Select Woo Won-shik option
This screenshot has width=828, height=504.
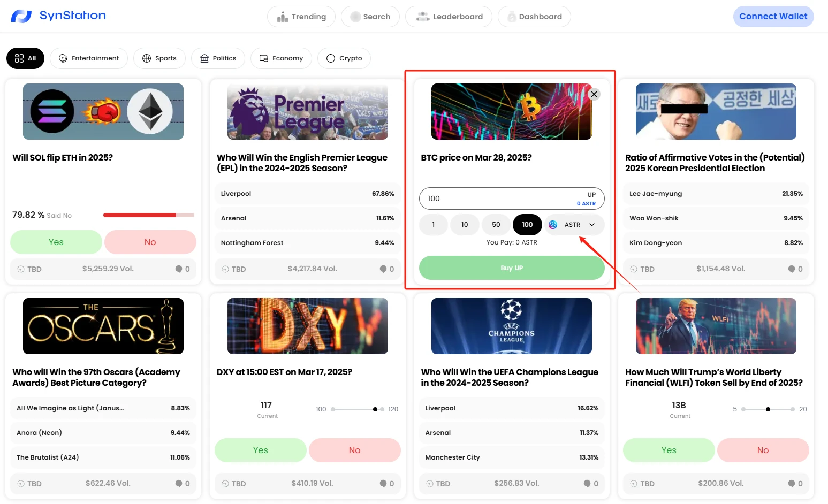tap(716, 218)
